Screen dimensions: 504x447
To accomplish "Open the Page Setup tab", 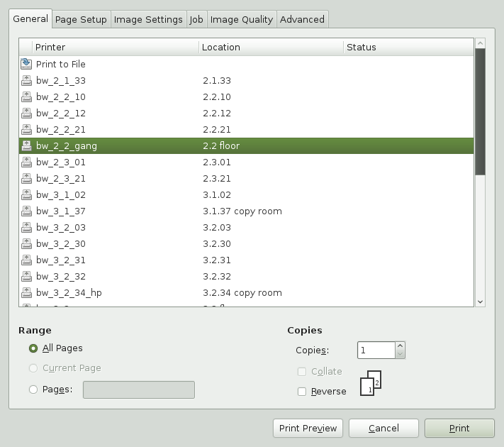I will 81,20.
